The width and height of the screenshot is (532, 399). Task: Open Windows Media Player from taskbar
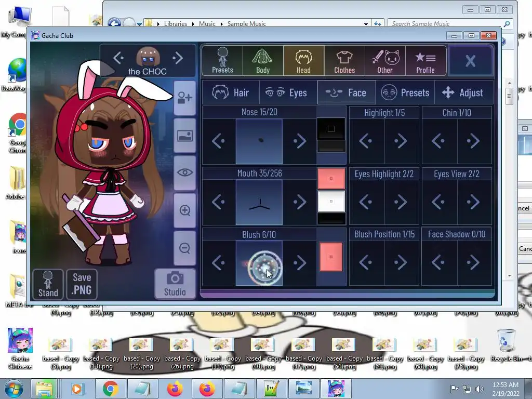(77, 389)
